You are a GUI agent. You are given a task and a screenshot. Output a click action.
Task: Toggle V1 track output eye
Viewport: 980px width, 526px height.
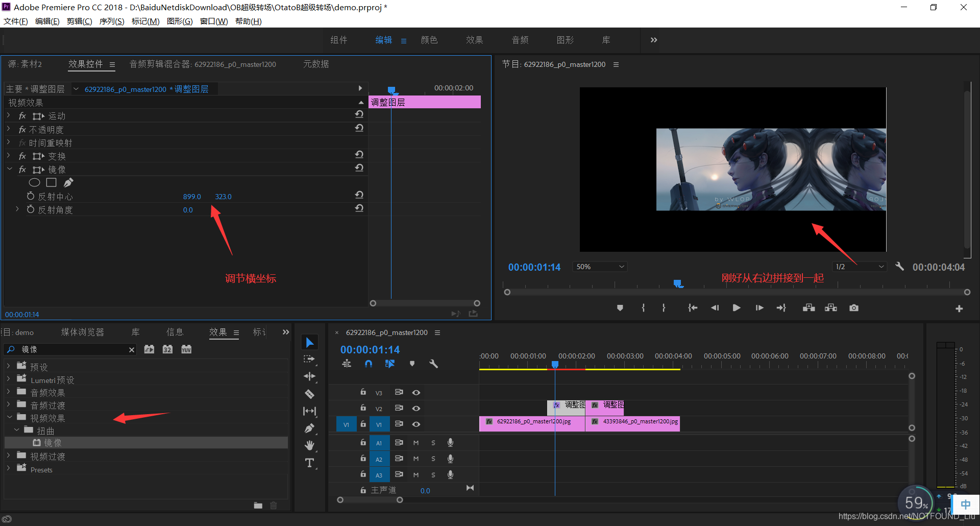pyautogui.click(x=416, y=424)
